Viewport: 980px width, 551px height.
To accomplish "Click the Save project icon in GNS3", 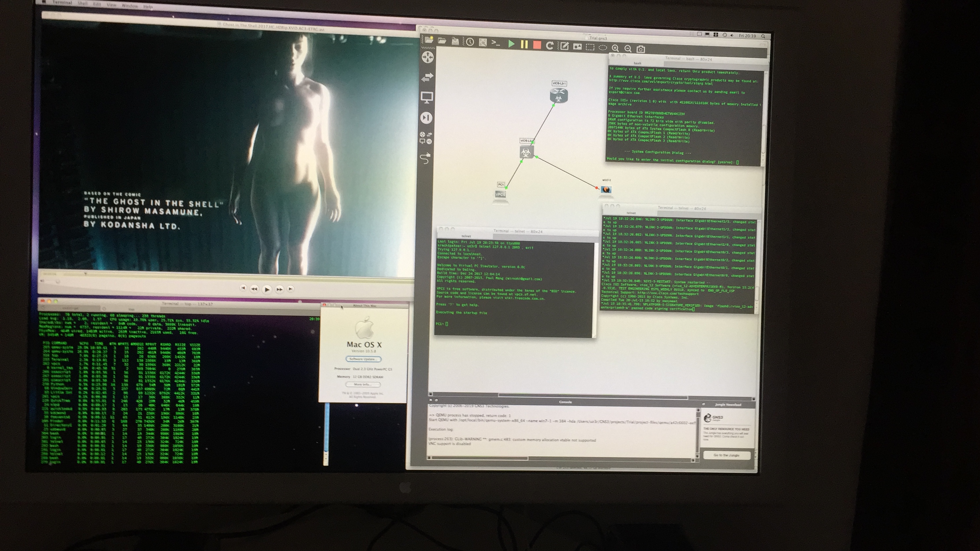I will (455, 41).
